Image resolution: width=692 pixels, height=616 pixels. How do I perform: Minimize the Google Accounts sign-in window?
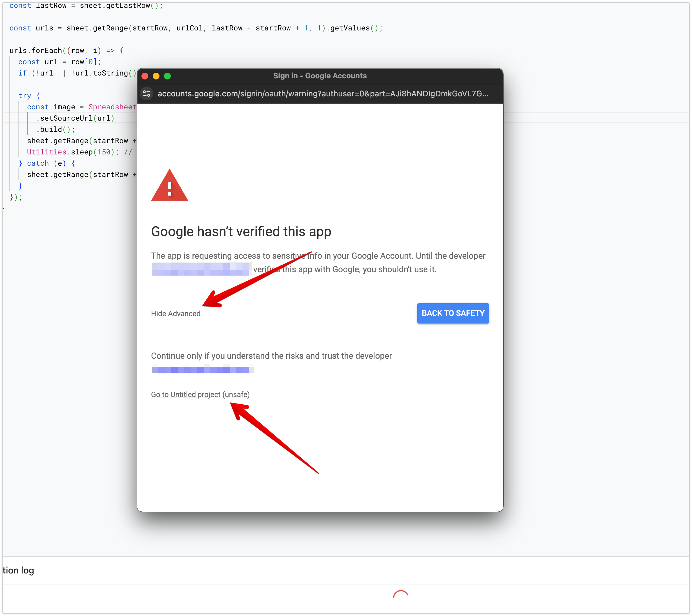pos(156,76)
